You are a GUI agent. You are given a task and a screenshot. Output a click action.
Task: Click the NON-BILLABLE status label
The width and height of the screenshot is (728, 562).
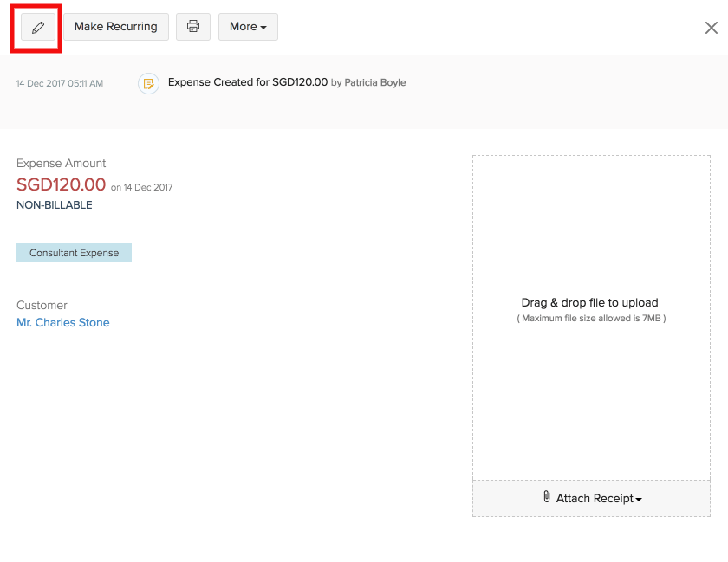[54, 205]
